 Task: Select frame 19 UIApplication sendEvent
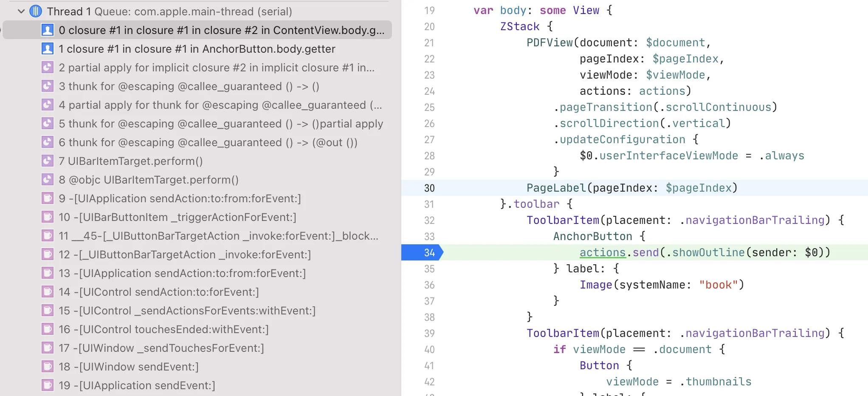(x=140, y=385)
